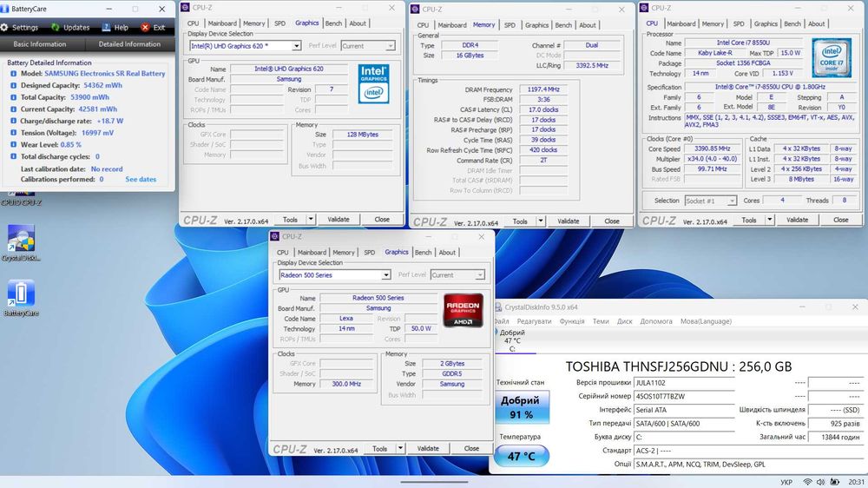
Task: Open Display Device dropdown showing Intel UHD Graphics 620
Action: pyautogui.click(x=246, y=46)
